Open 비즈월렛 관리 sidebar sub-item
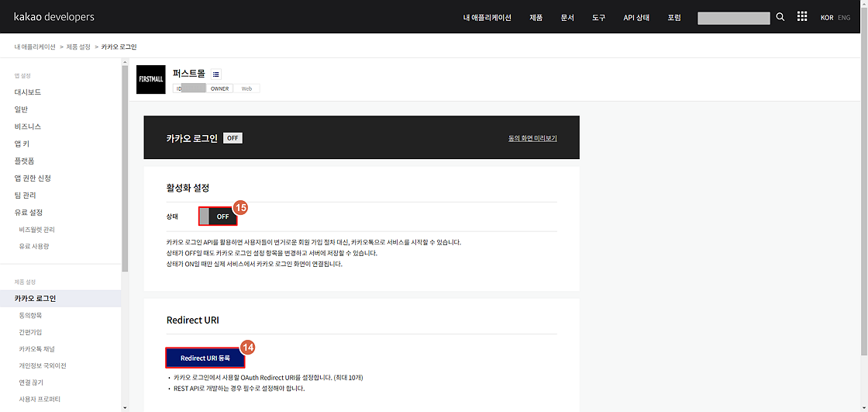The width and height of the screenshot is (868, 412). [x=36, y=230]
